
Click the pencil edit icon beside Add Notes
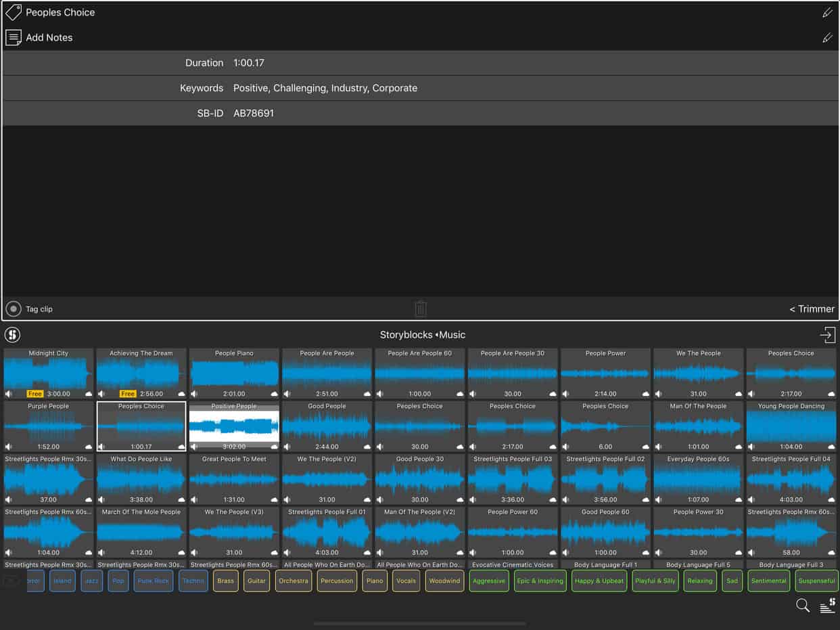(827, 38)
